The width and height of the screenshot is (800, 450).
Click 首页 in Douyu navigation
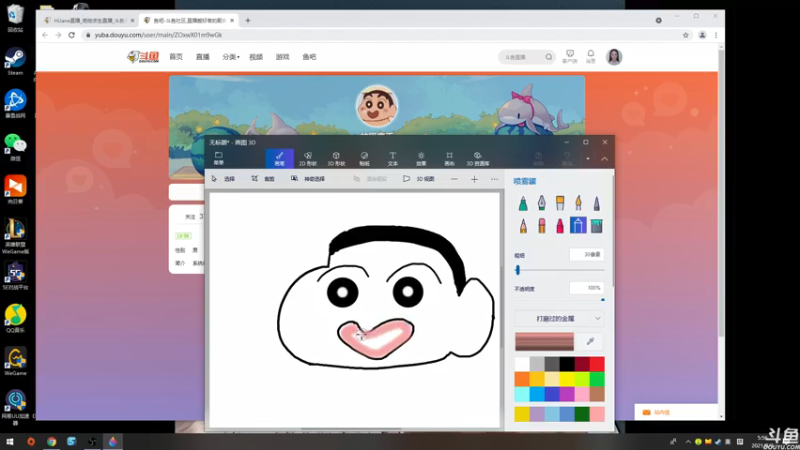pyautogui.click(x=176, y=57)
